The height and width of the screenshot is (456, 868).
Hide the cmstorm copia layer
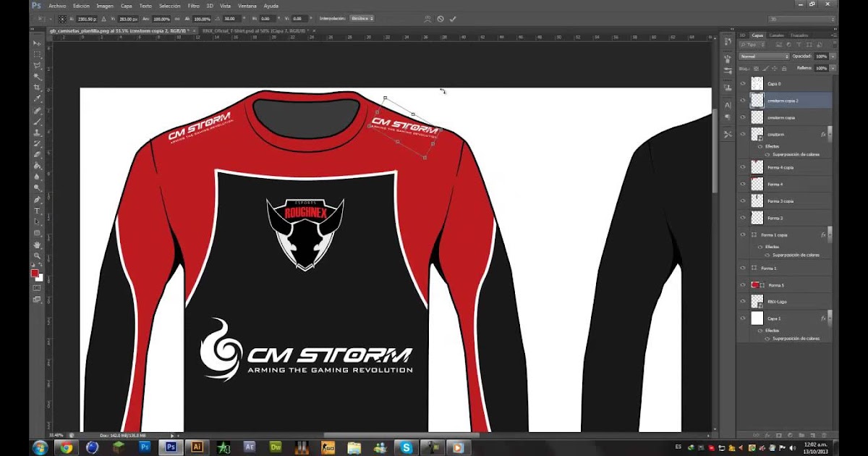742,117
